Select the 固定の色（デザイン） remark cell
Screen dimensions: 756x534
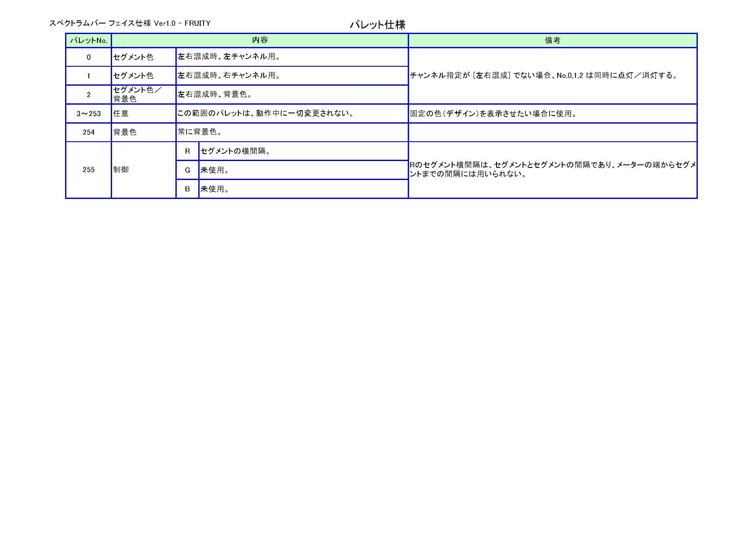click(x=553, y=114)
